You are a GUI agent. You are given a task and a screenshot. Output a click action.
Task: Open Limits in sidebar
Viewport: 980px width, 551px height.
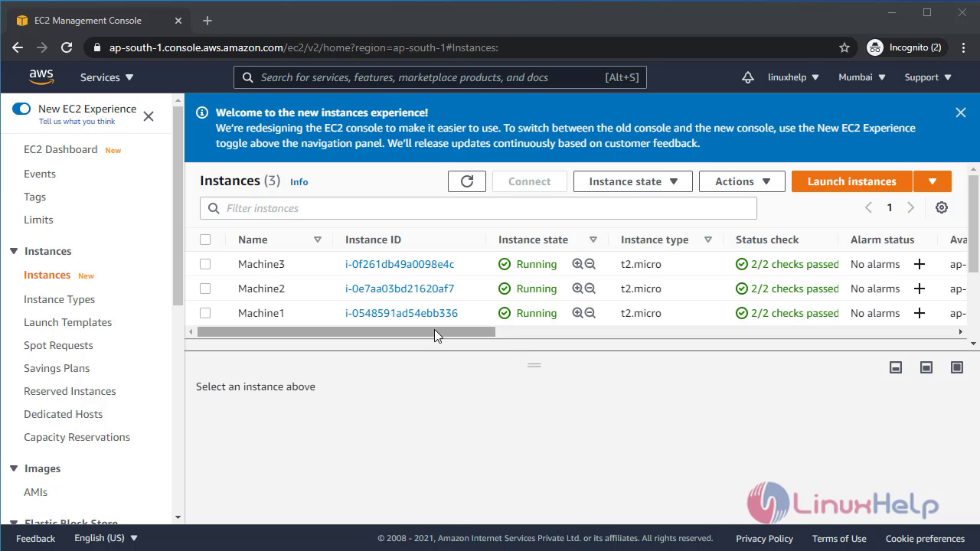pos(38,220)
